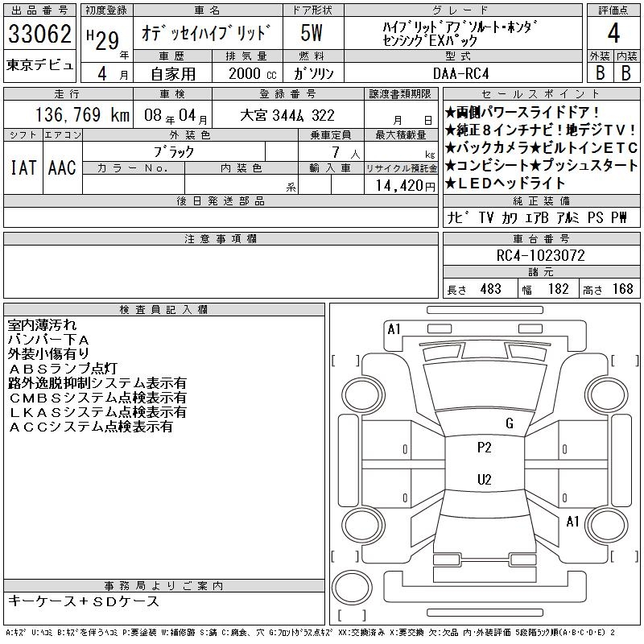Select first registration year "H29"
The height and width of the screenshot is (644, 644).
coord(103,39)
